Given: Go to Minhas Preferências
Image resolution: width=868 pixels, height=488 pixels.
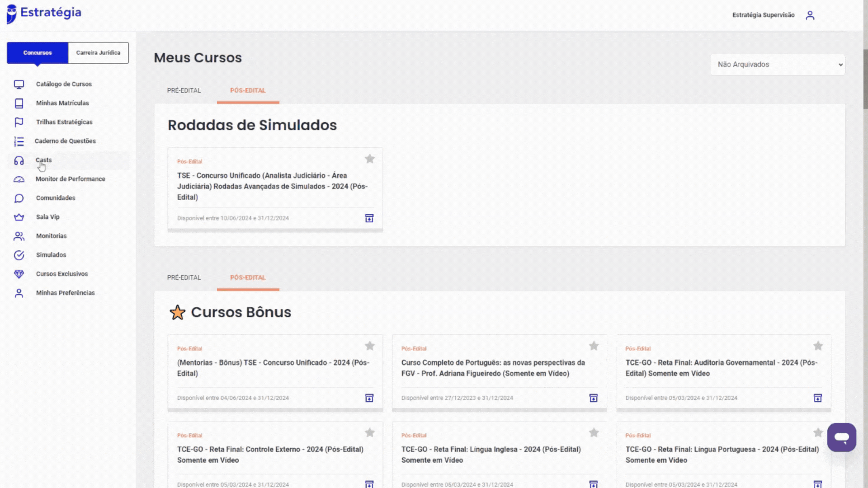Looking at the screenshot, I should (x=65, y=293).
